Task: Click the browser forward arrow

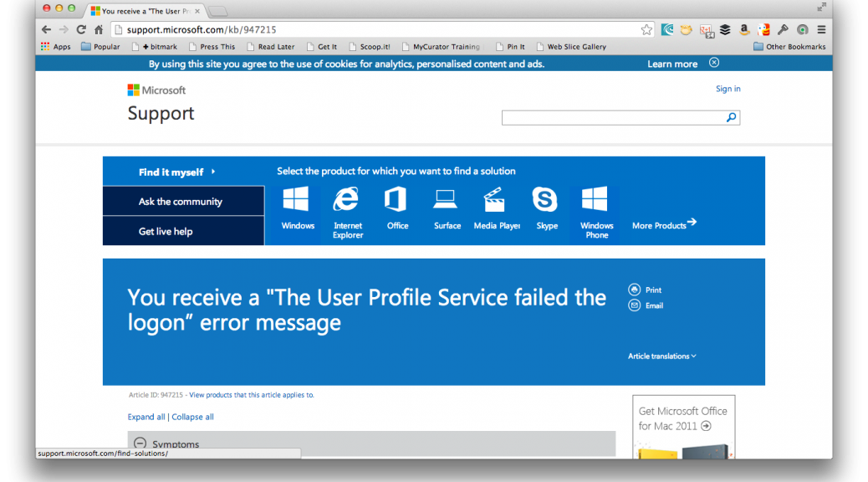Action: (64, 30)
